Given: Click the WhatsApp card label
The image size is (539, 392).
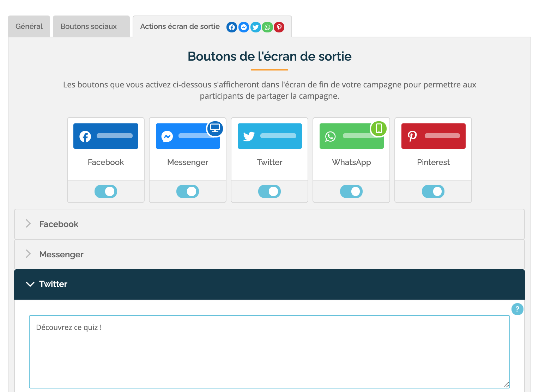Looking at the screenshot, I should point(351,163).
